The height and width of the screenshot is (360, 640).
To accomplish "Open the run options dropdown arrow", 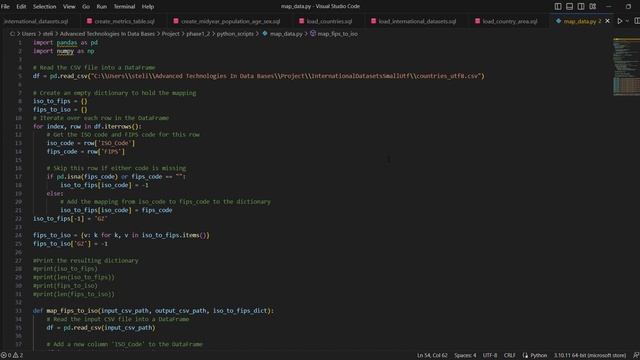I will tap(627, 21).
